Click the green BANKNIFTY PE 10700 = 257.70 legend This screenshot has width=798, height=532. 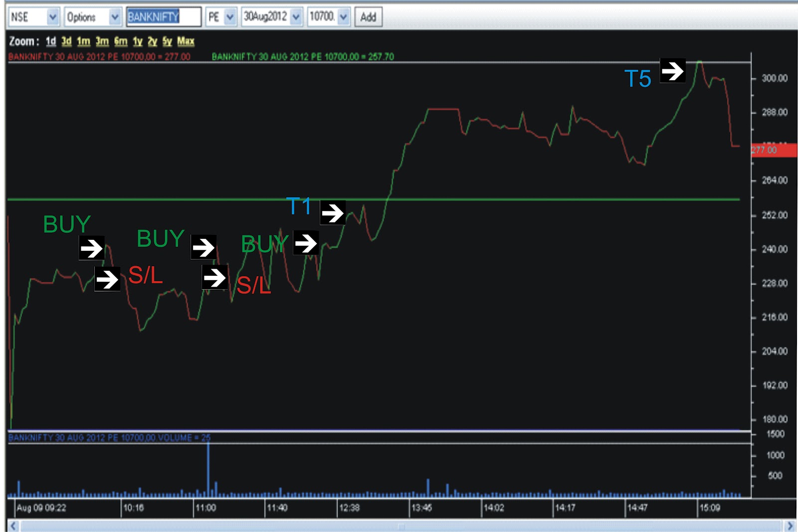click(303, 57)
